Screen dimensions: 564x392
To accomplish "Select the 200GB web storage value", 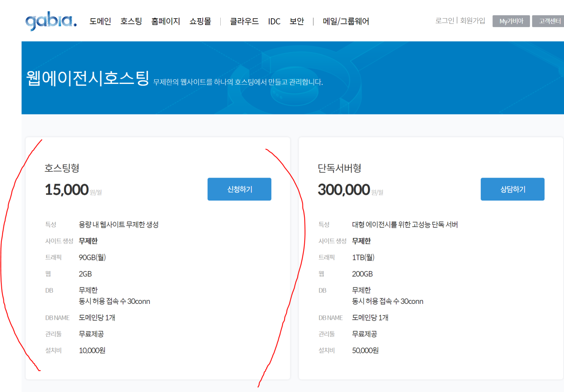I will point(362,274).
